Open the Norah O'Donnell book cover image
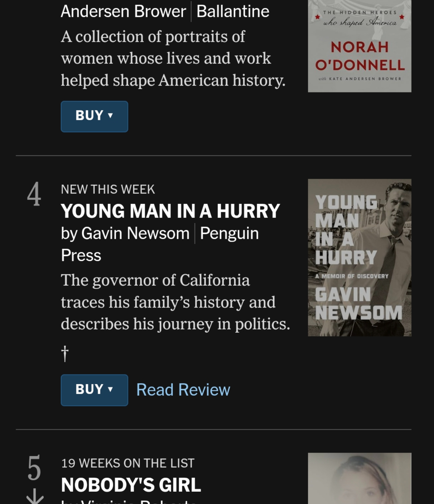The height and width of the screenshot is (504, 434). click(x=359, y=46)
